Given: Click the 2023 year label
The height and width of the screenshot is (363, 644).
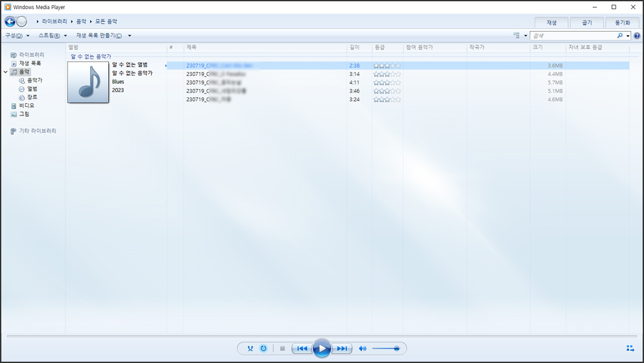Looking at the screenshot, I should click(118, 90).
